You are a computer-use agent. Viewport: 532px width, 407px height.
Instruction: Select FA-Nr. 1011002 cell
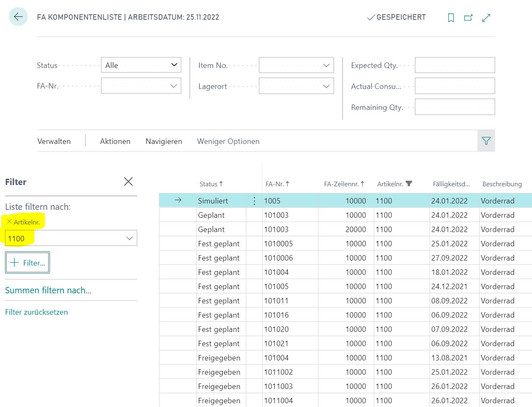290,372
